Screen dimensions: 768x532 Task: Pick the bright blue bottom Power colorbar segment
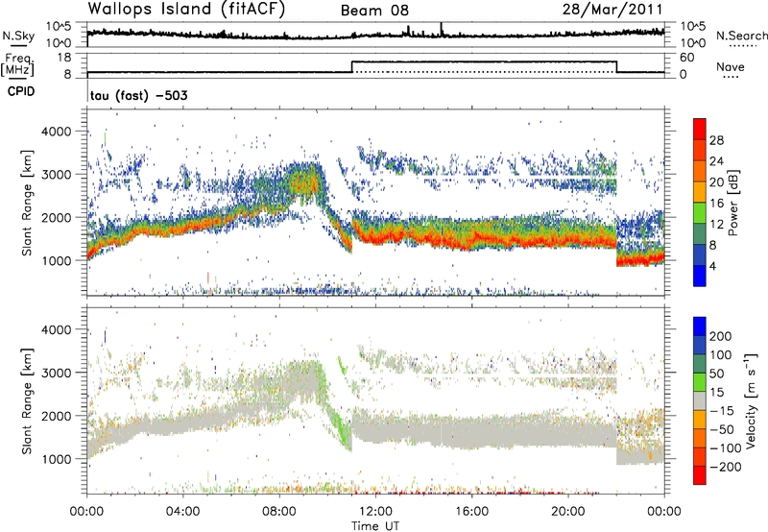[x=700, y=276]
